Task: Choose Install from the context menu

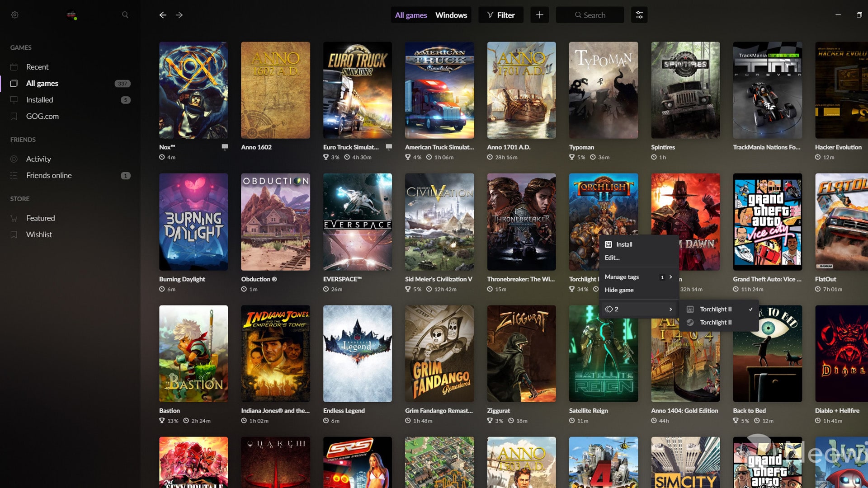Action: [638, 244]
